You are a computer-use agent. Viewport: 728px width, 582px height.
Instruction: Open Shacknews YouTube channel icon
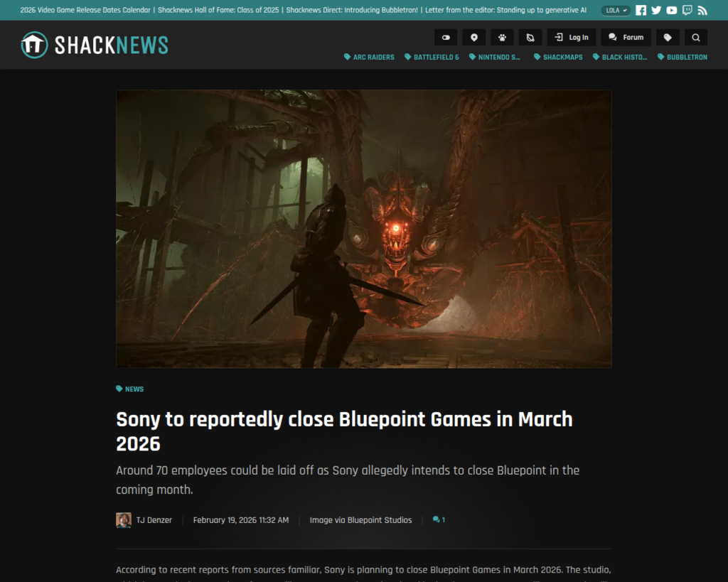(672, 11)
